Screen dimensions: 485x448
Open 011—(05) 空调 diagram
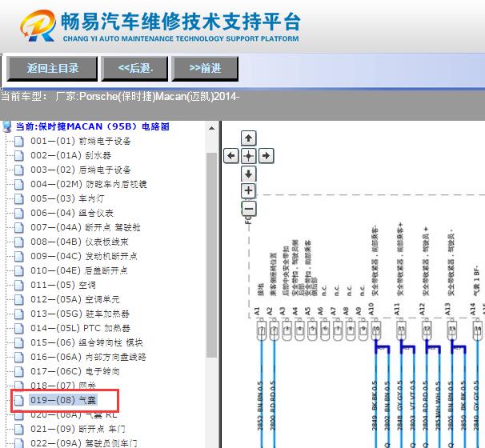(62, 285)
